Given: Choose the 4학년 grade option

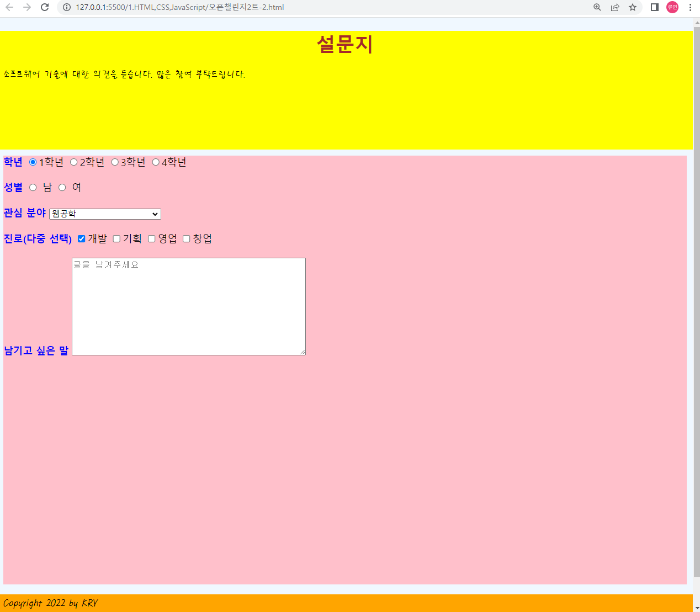Looking at the screenshot, I should click(x=156, y=162).
